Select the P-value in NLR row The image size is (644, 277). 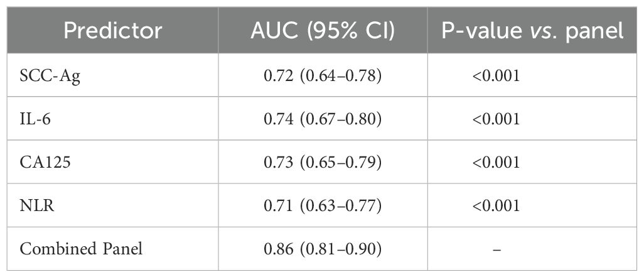(x=496, y=205)
